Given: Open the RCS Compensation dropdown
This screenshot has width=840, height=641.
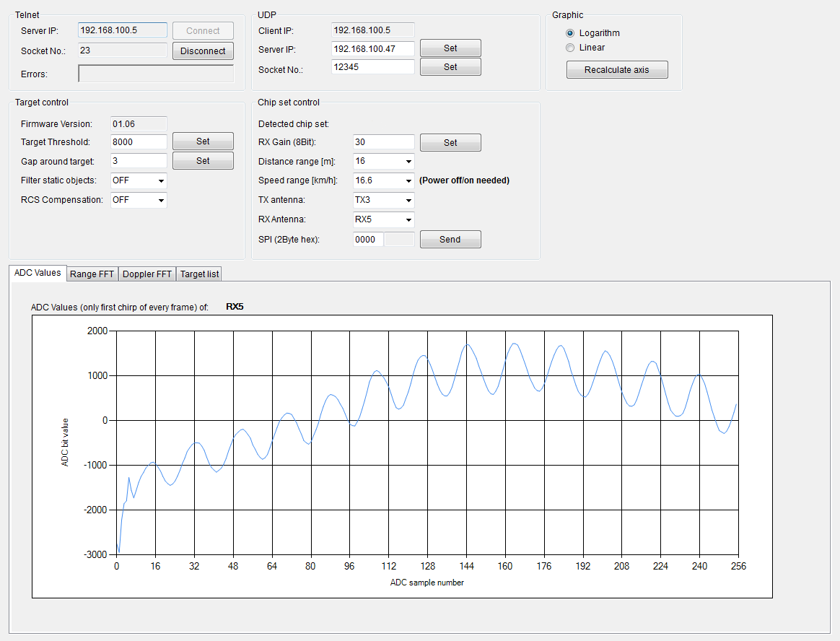Looking at the screenshot, I should pyautogui.click(x=139, y=201).
